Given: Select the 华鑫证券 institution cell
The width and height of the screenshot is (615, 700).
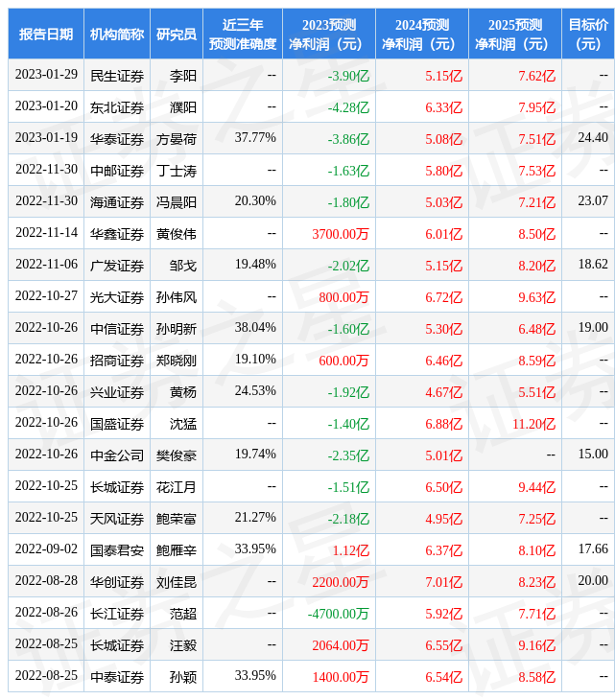Looking at the screenshot, I should [117, 234].
